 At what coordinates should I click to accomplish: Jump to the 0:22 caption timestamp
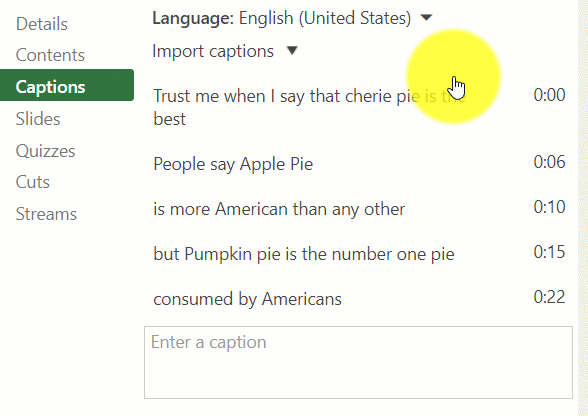pyautogui.click(x=549, y=297)
